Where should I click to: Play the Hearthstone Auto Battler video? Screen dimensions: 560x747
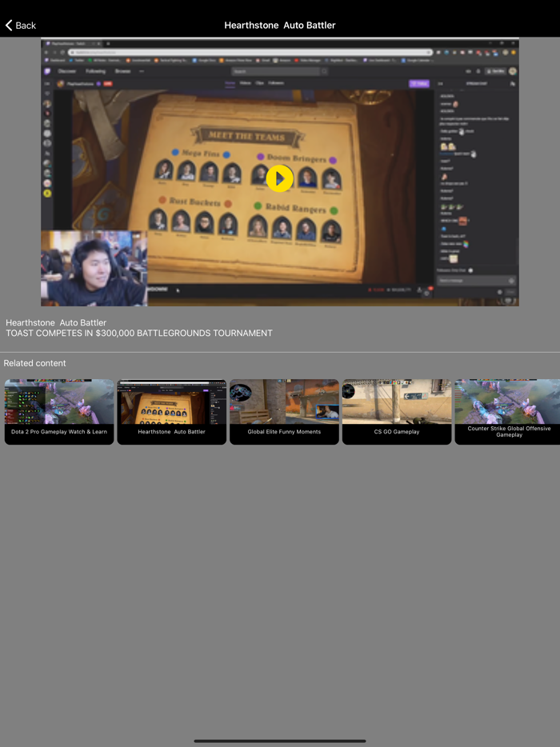(x=280, y=178)
